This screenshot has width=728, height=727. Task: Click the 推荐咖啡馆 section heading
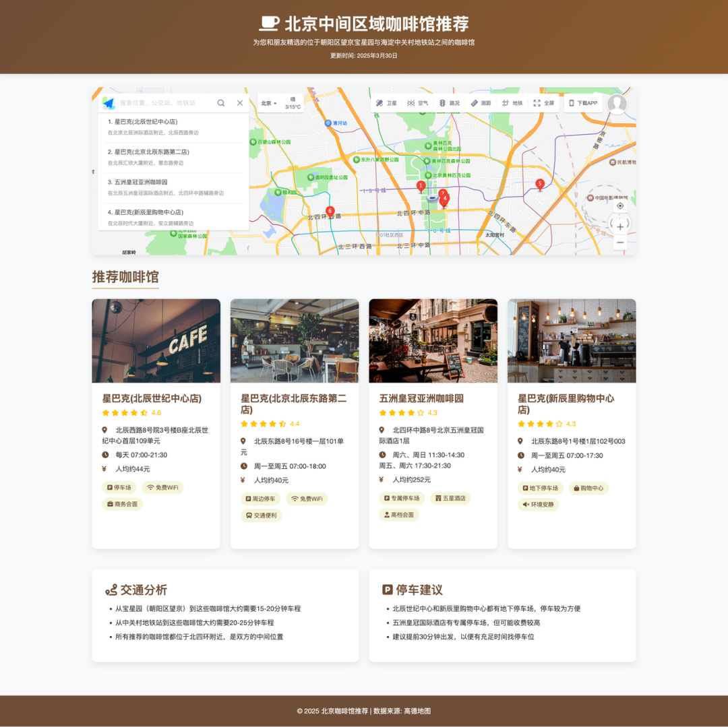125,276
